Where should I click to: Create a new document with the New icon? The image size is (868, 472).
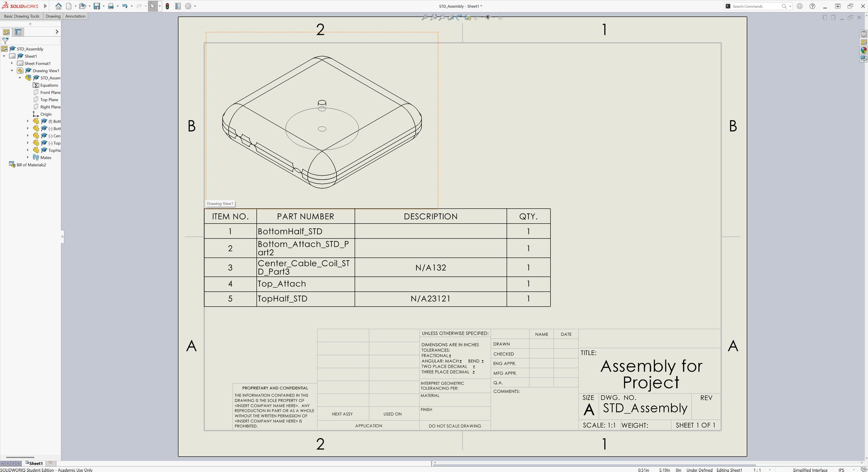pyautogui.click(x=69, y=6)
